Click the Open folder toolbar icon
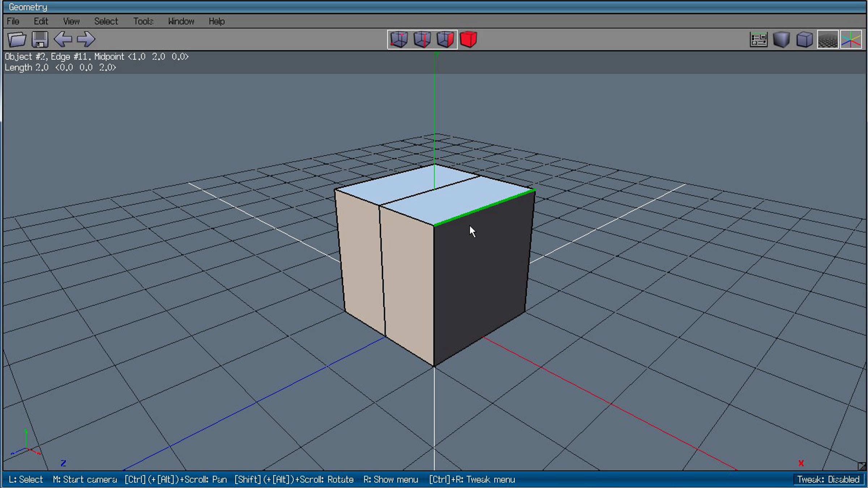 click(17, 39)
